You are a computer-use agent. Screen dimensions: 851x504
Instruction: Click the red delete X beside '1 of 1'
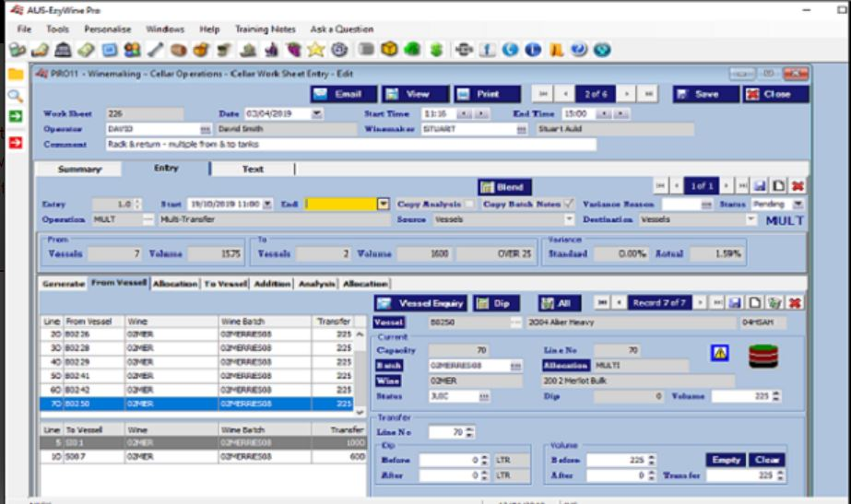tap(798, 186)
